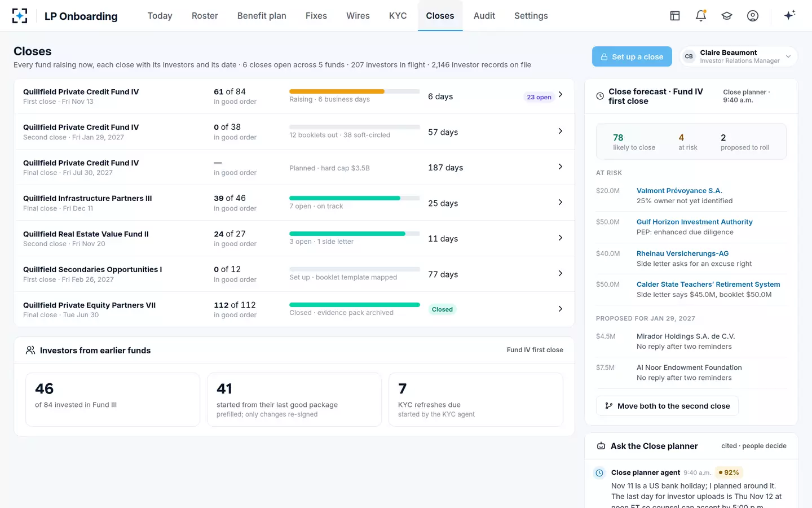Open notifications bell icon
The image size is (812, 508).
tap(701, 16)
